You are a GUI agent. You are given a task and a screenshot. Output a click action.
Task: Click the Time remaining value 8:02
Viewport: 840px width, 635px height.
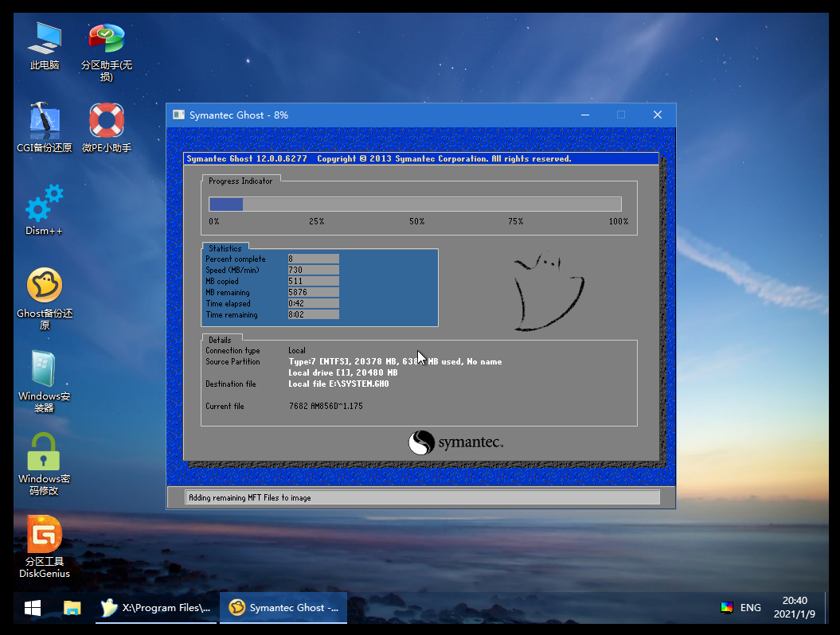[314, 315]
